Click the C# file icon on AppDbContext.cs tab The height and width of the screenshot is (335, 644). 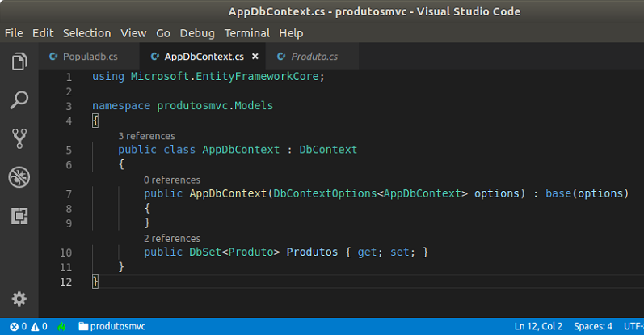[155, 57]
